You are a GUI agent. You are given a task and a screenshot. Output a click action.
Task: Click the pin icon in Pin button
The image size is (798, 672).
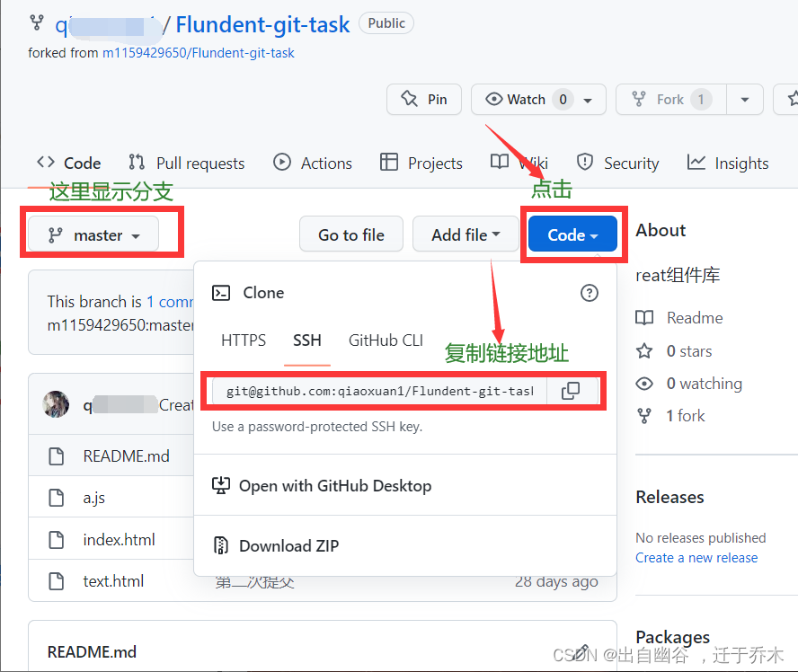click(x=410, y=98)
